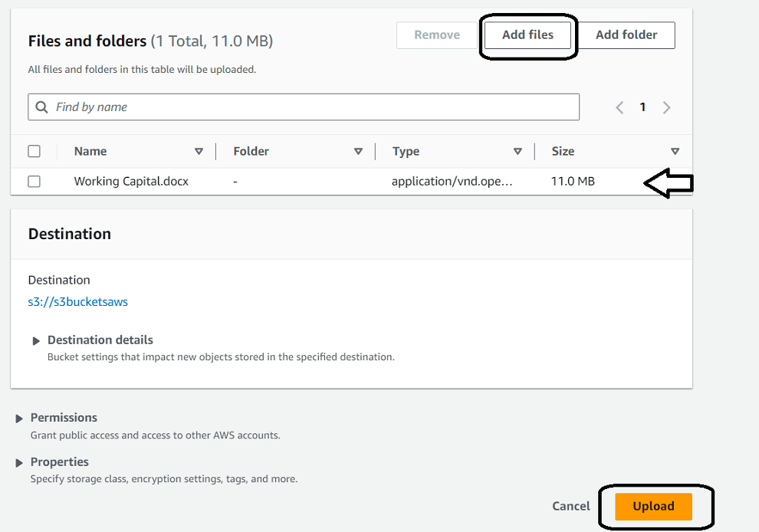Click the search magnifier icon
The width and height of the screenshot is (759, 532).
(41, 107)
